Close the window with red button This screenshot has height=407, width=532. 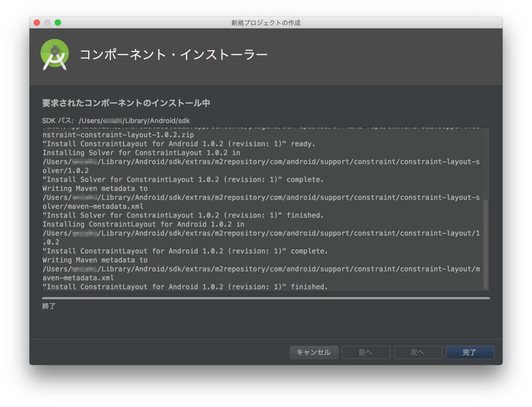[37, 22]
